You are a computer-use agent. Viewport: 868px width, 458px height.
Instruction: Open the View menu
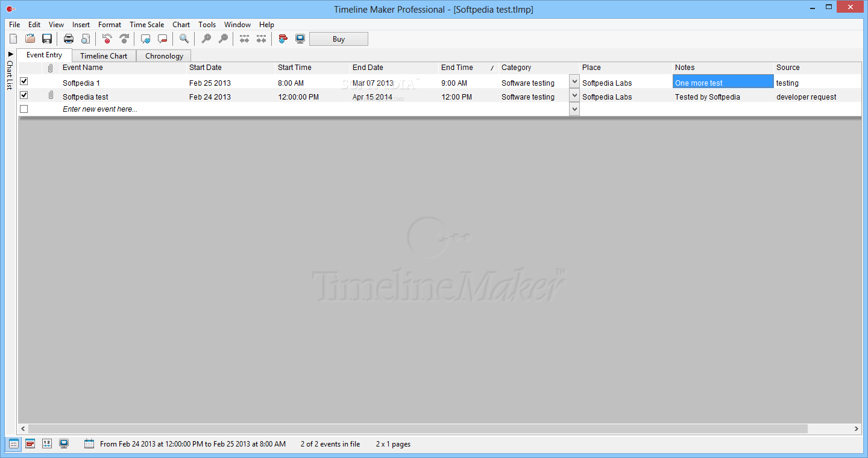pos(56,25)
